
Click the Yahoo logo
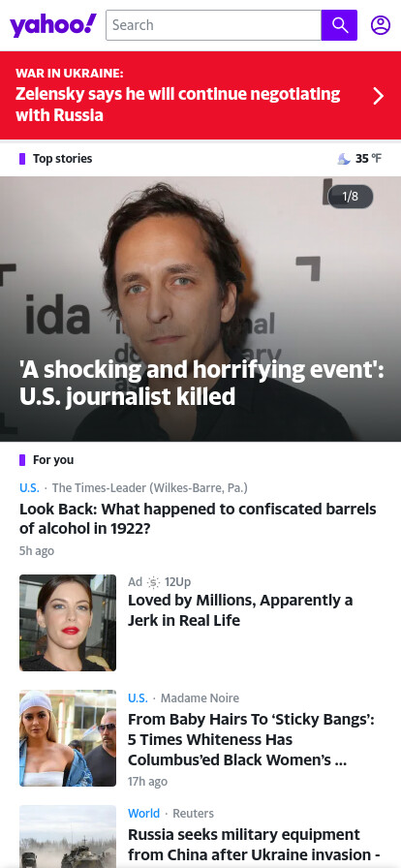pyautogui.click(x=53, y=25)
